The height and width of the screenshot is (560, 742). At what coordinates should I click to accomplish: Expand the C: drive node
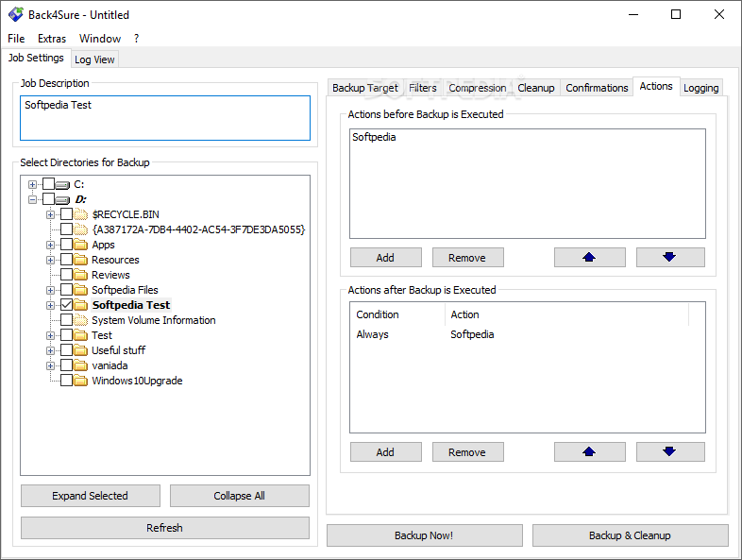coord(32,184)
